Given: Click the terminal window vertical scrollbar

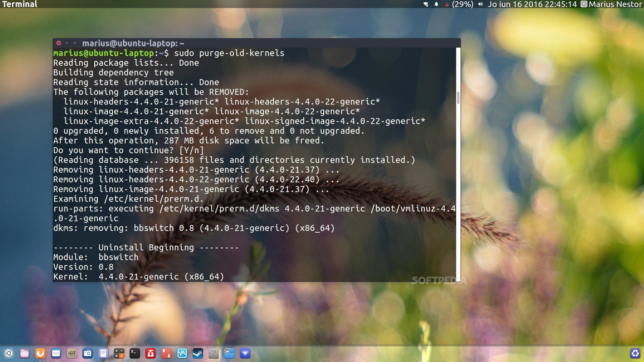Looking at the screenshot, I should pos(458,98).
